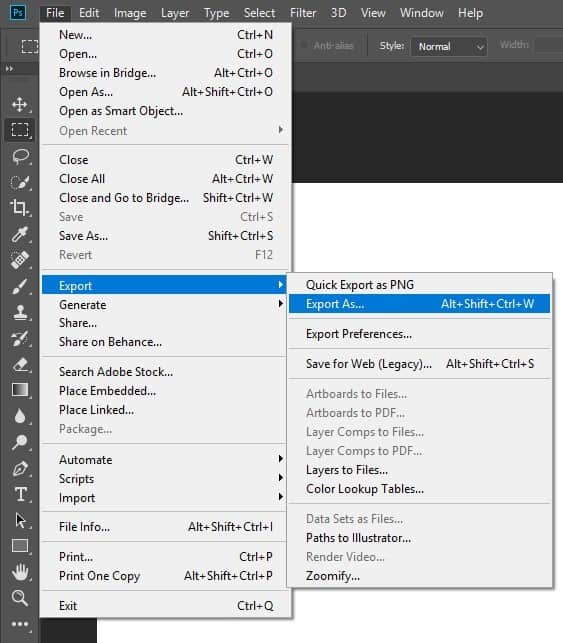Choose Color Lookup Tables...
Screen dimensions: 563x643
pos(419,488)
